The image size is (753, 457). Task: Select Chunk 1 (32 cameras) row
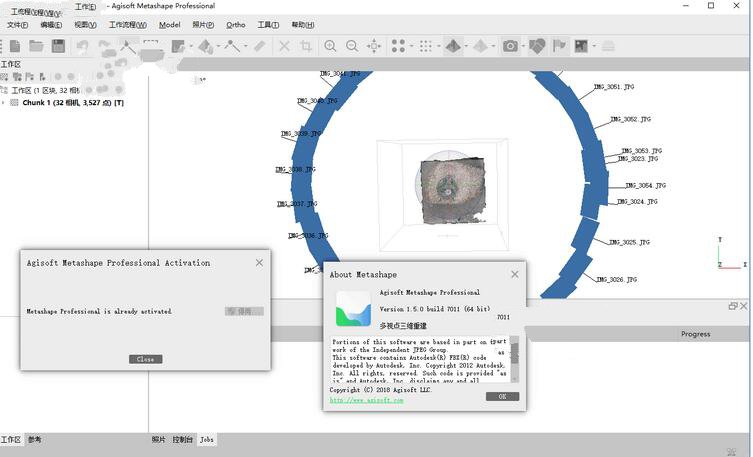coord(73,103)
